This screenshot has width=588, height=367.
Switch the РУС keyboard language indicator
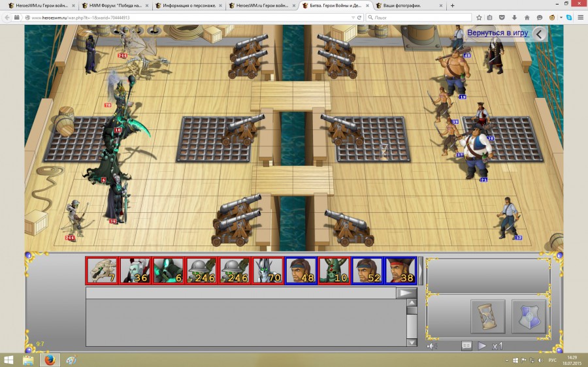pos(552,360)
